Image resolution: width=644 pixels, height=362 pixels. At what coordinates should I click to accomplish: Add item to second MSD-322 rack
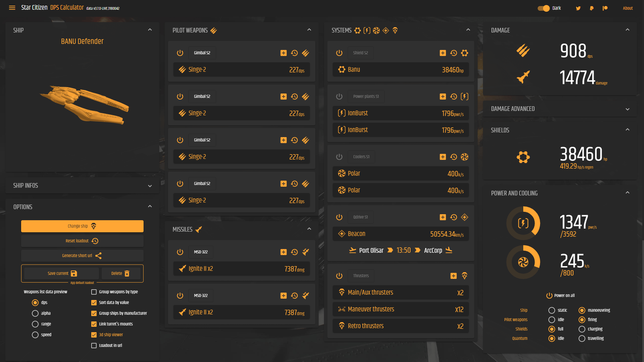(283, 296)
